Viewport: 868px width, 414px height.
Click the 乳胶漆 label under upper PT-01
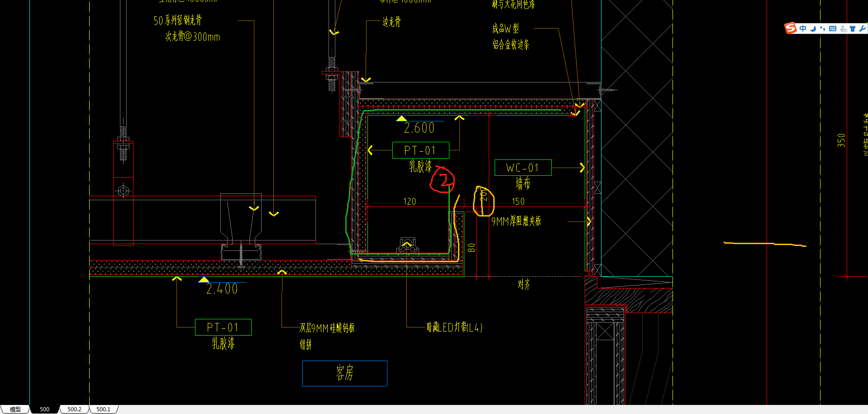tap(421, 166)
